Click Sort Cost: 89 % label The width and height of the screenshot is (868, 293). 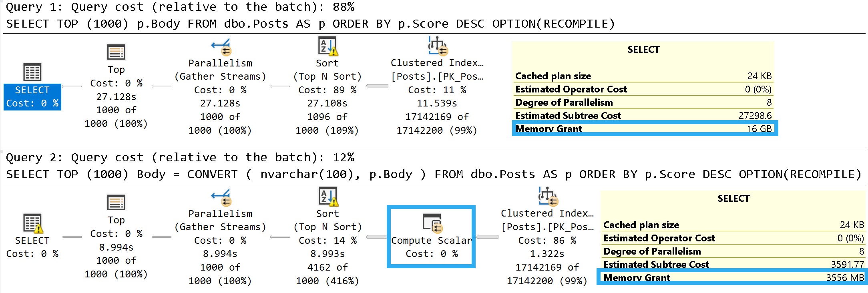(x=328, y=90)
